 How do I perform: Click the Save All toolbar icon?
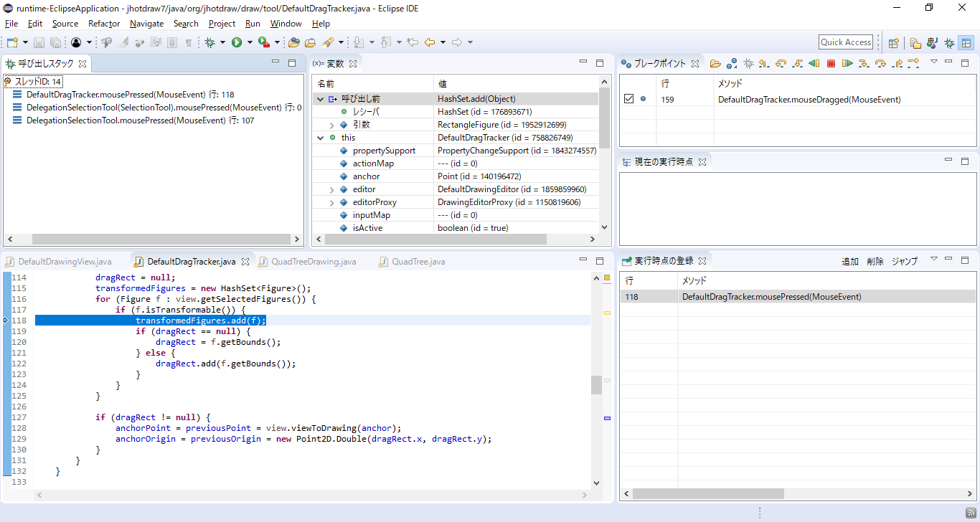(x=55, y=42)
